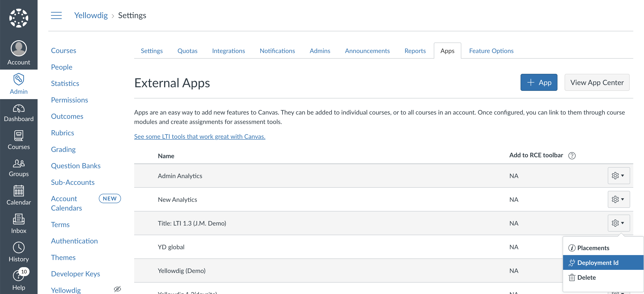Image resolution: width=644 pixels, height=294 pixels.
Task: Open Courses from the global sidebar
Action: tap(19, 140)
